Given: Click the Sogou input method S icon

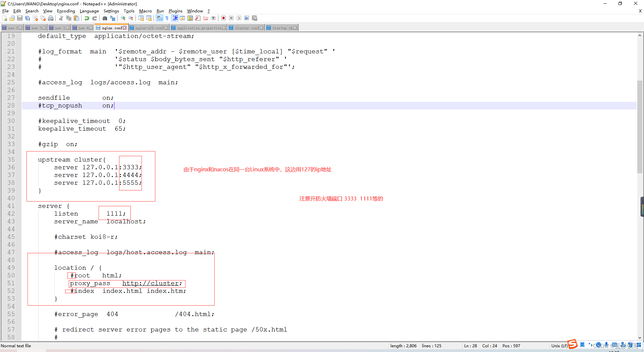Looking at the screenshot, I should pyautogui.click(x=572, y=344).
